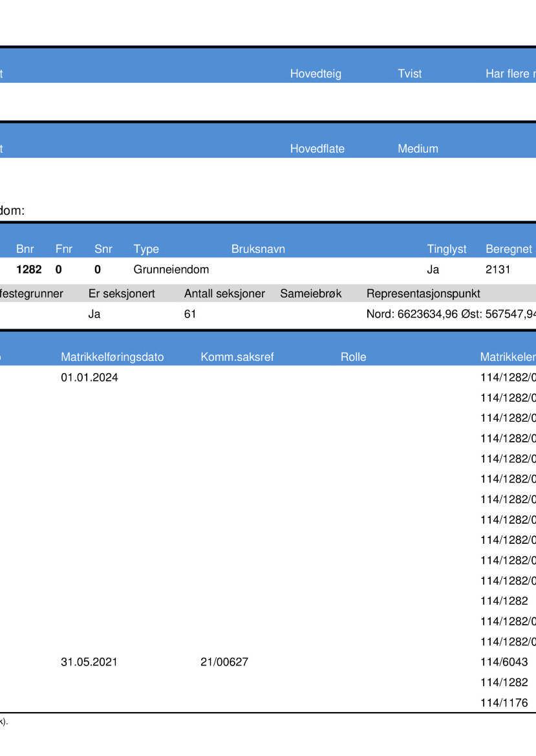Click the matrikkel entry 114/6043

tap(504, 662)
